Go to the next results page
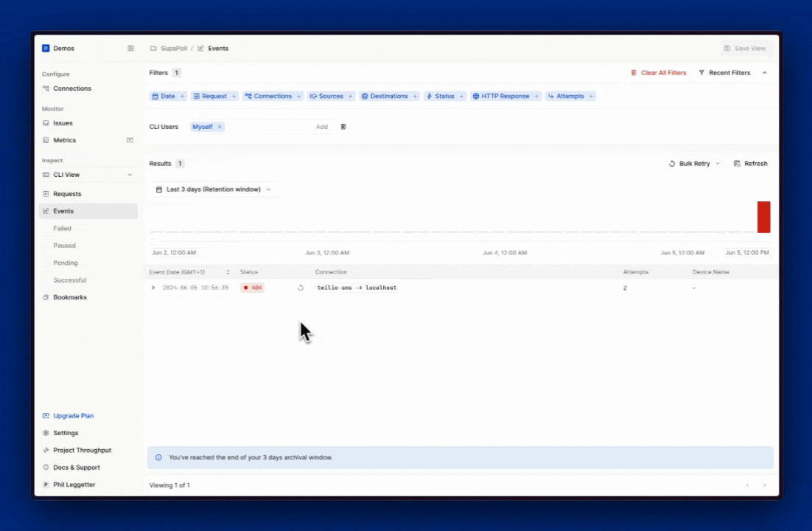The image size is (812, 531). pos(764,485)
